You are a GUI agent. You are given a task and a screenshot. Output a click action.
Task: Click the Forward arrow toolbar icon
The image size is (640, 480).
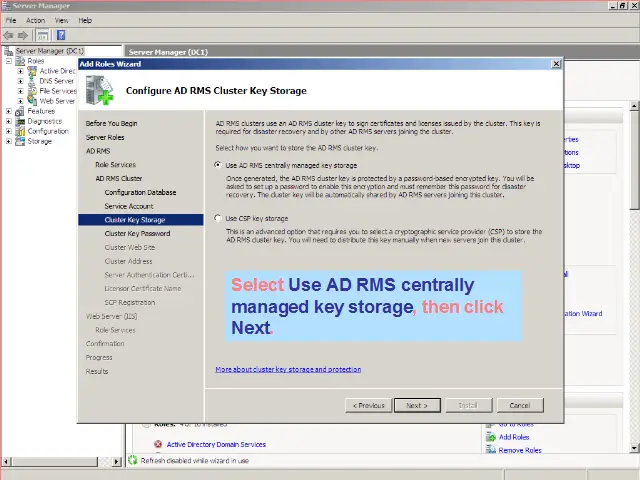tap(23, 36)
